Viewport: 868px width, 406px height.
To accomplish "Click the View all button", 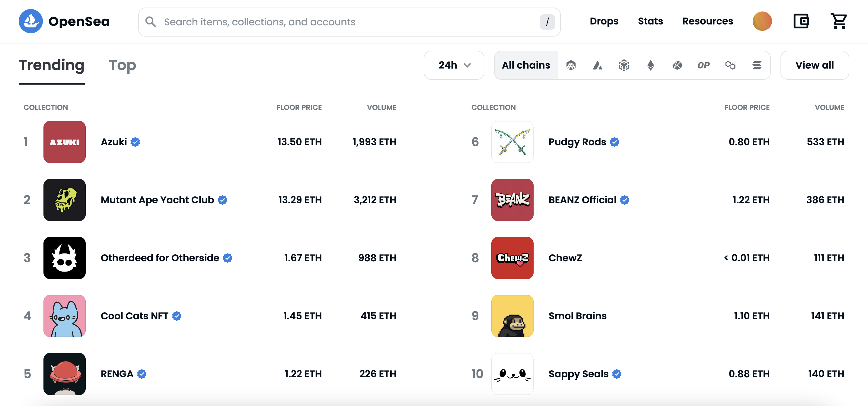I will pos(814,65).
